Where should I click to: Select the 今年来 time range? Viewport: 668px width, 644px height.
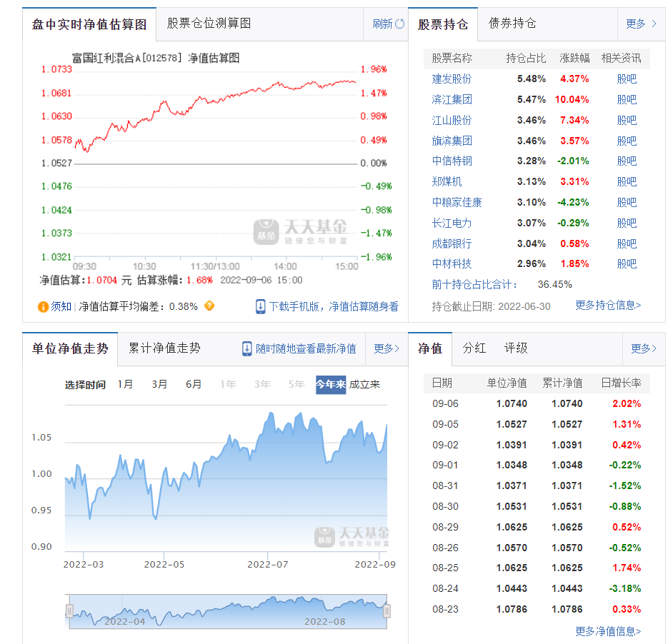[x=331, y=385]
